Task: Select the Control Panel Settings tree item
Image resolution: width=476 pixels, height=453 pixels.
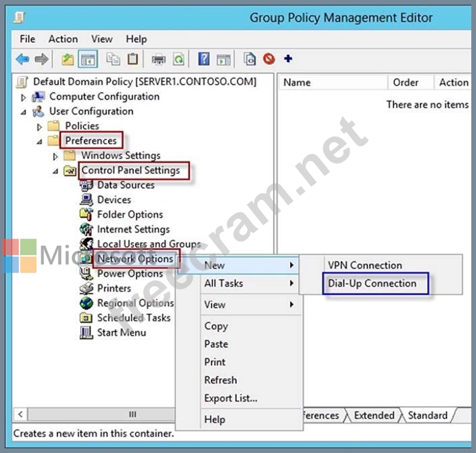Action: (x=131, y=170)
